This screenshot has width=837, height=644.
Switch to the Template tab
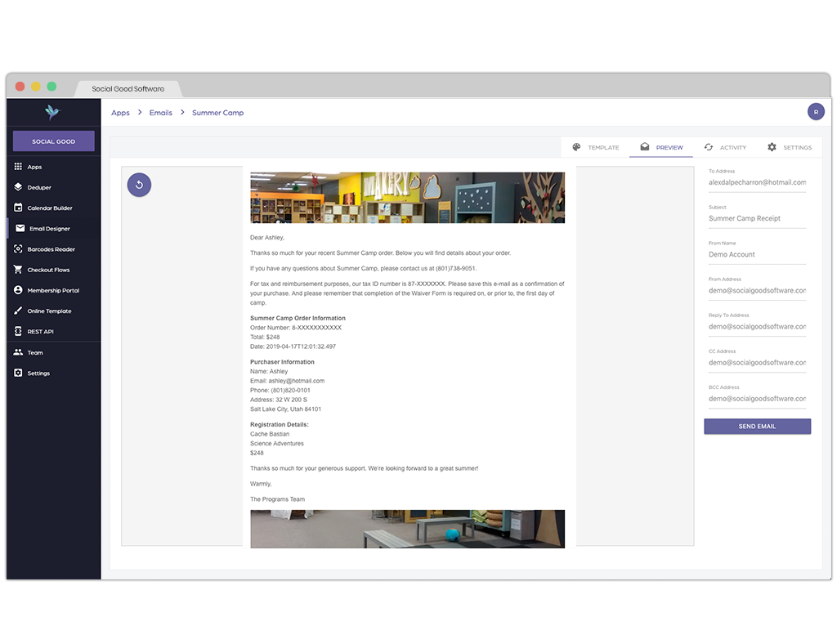click(x=599, y=147)
